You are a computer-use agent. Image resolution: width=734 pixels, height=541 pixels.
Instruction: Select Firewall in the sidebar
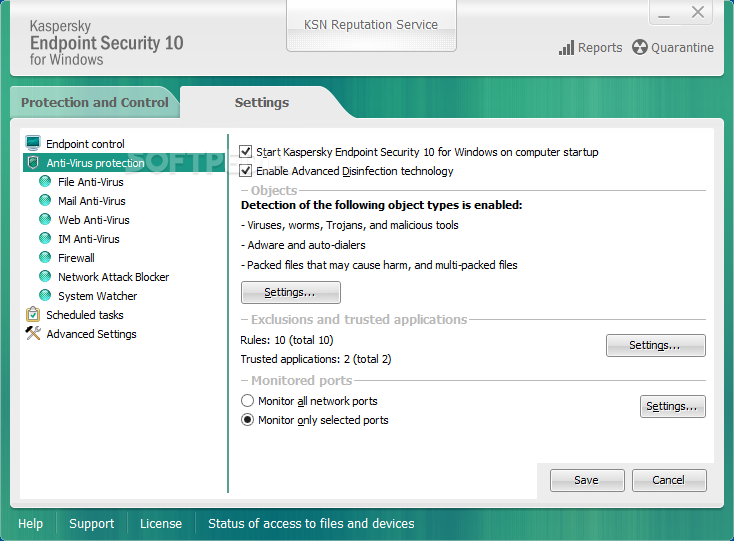click(76, 257)
